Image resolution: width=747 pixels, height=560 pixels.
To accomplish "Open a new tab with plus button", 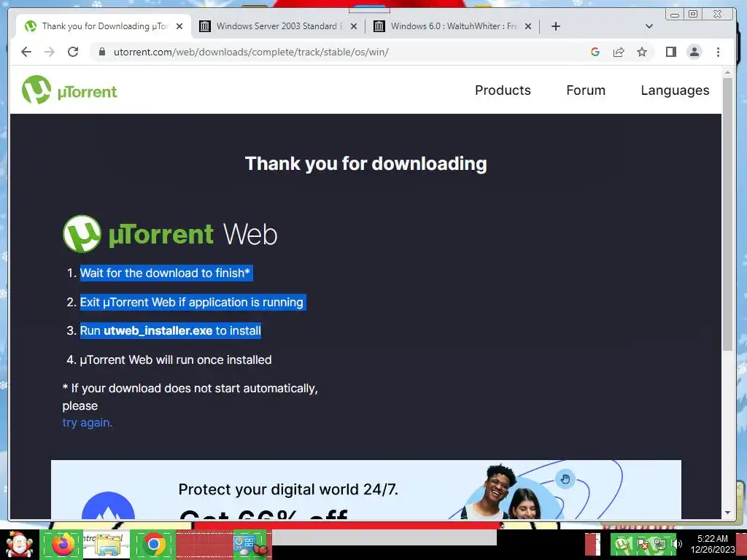I will pyautogui.click(x=555, y=26).
